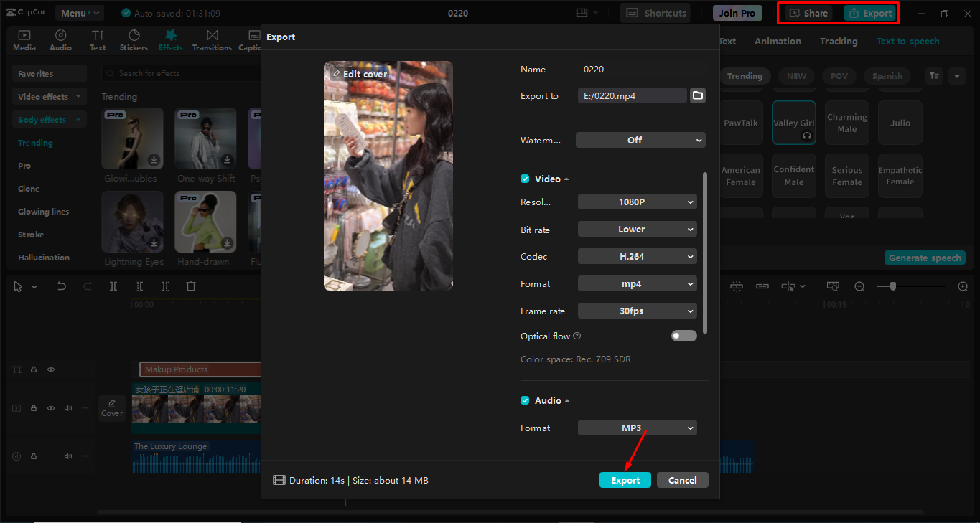Open the Resolution 1080P dropdown
Screen dimensions: 980x523
(638, 202)
